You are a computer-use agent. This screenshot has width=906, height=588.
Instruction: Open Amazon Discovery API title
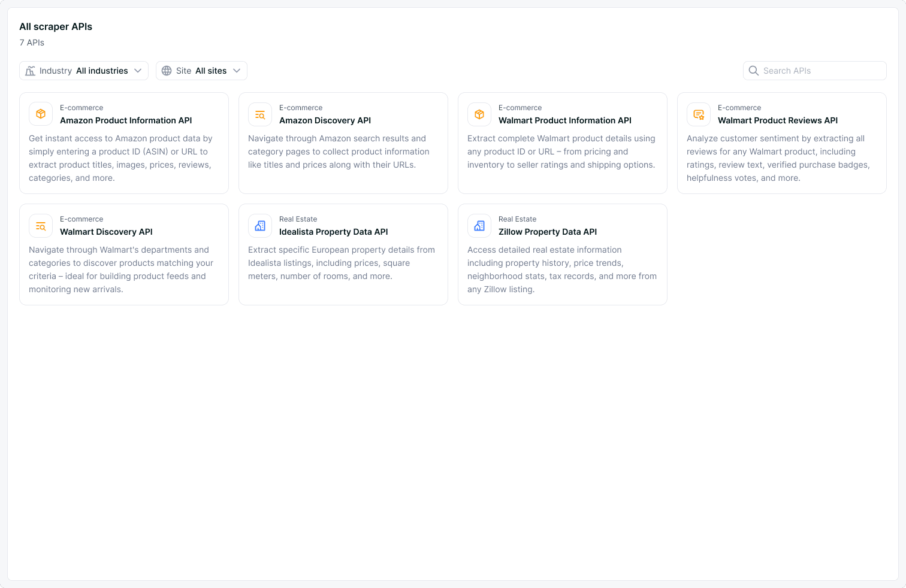pyautogui.click(x=325, y=120)
